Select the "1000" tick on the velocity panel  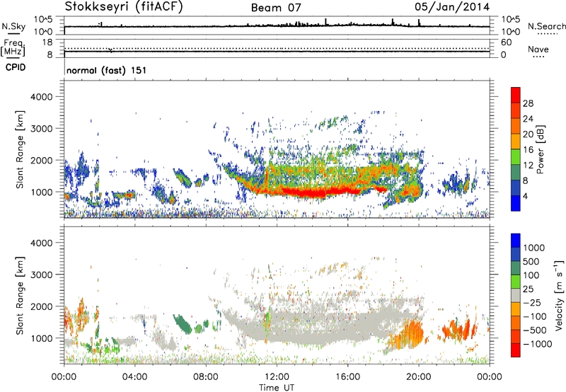[x=42, y=338]
